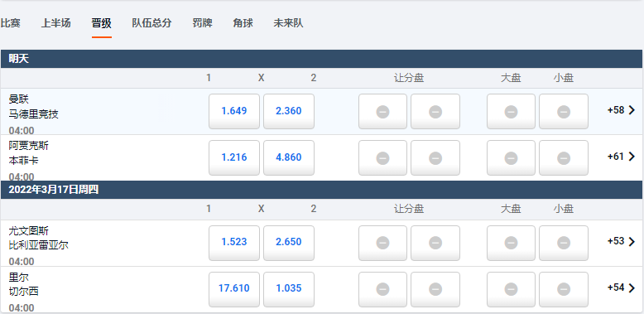The width and height of the screenshot is (644, 314).
Task: Click disabled 大盘 icon in 尤文图斯 row
Action: point(511,243)
